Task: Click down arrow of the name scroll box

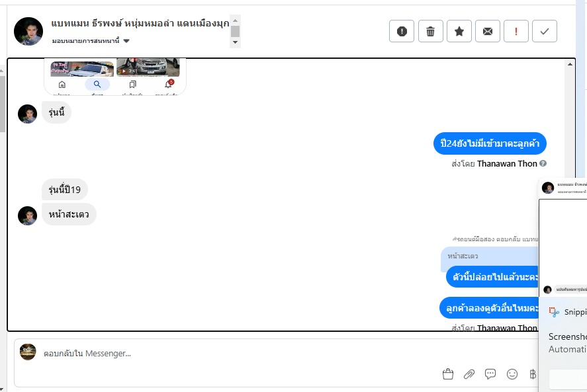Action: (x=235, y=42)
